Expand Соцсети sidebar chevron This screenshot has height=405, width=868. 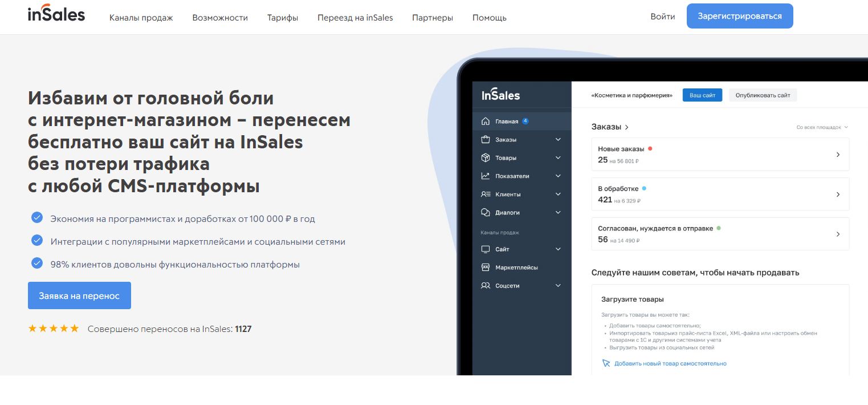point(558,286)
